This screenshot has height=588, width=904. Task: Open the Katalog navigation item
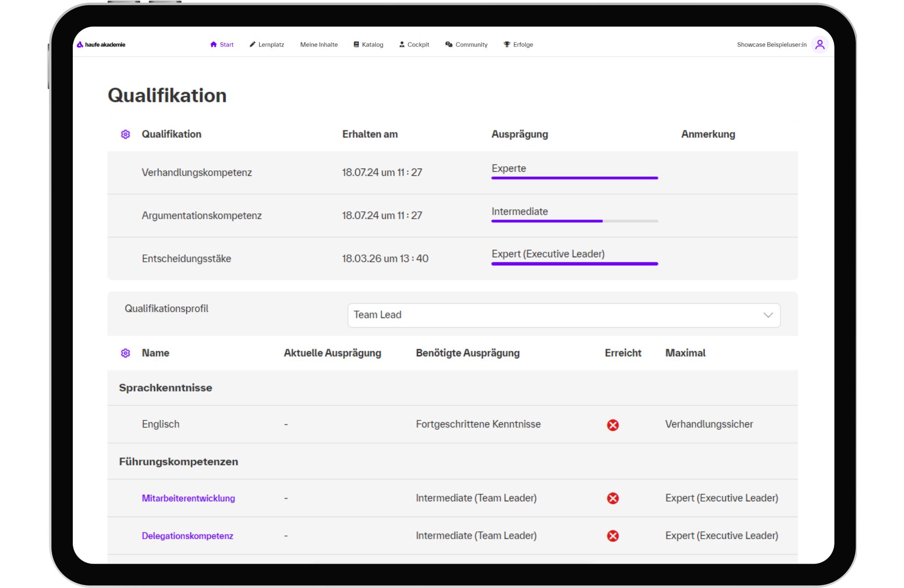[368, 44]
